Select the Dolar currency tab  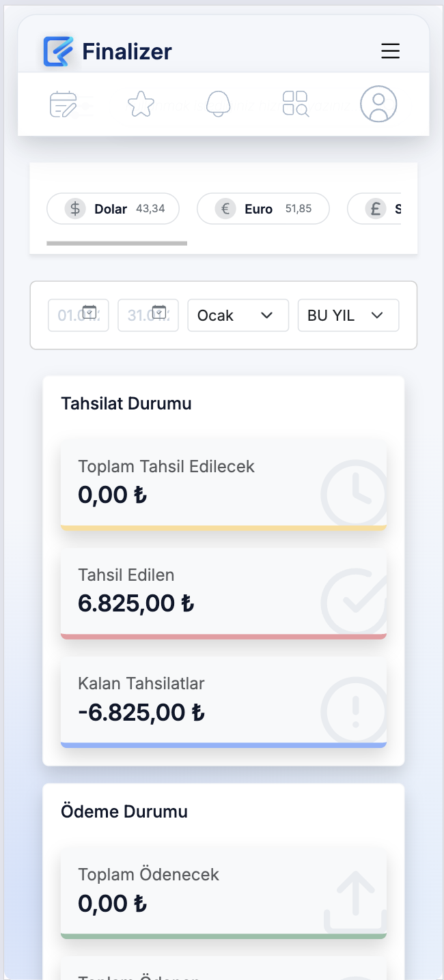(x=113, y=208)
